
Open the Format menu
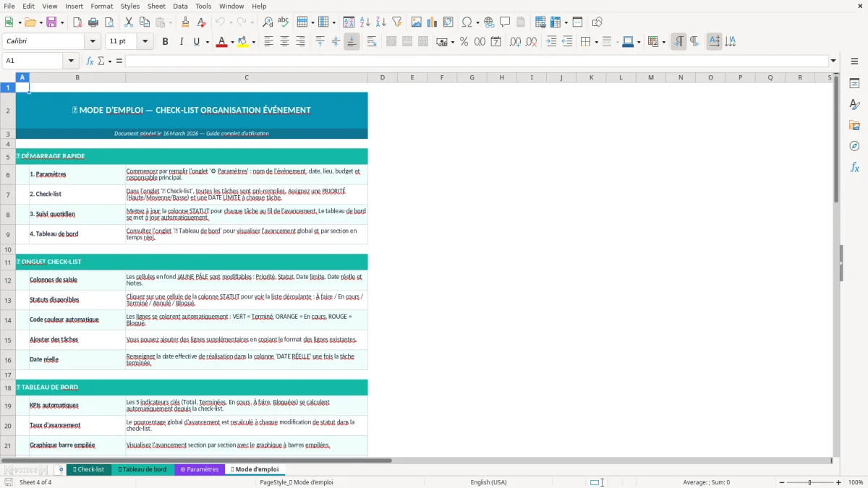(x=101, y=6)
